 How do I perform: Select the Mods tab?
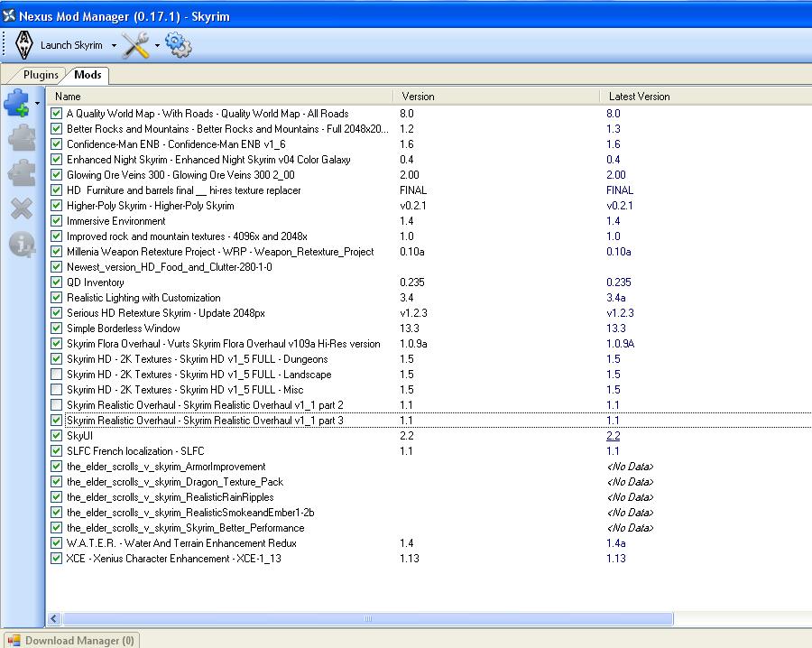click(x=88, y=75)
